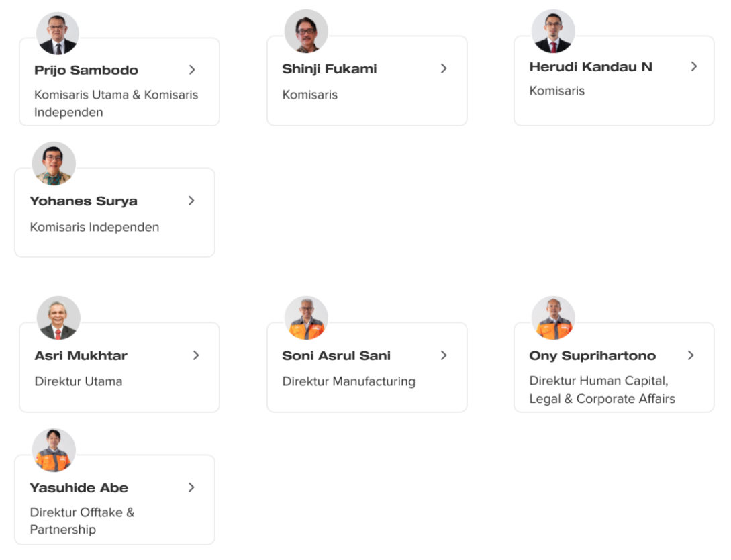Expand Prijo Sambodo's profile with its chevron
Viewport: 731px width, 560px height.
(191, 70)
